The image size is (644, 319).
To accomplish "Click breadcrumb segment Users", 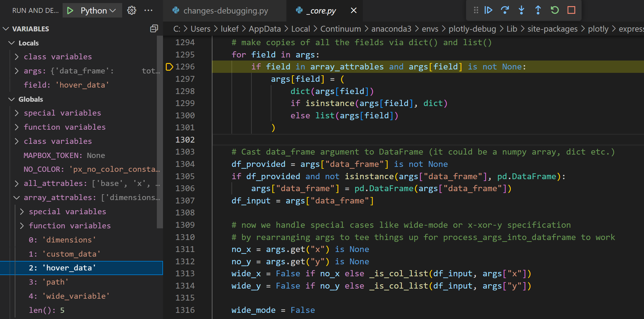I will tap(200, 29).
